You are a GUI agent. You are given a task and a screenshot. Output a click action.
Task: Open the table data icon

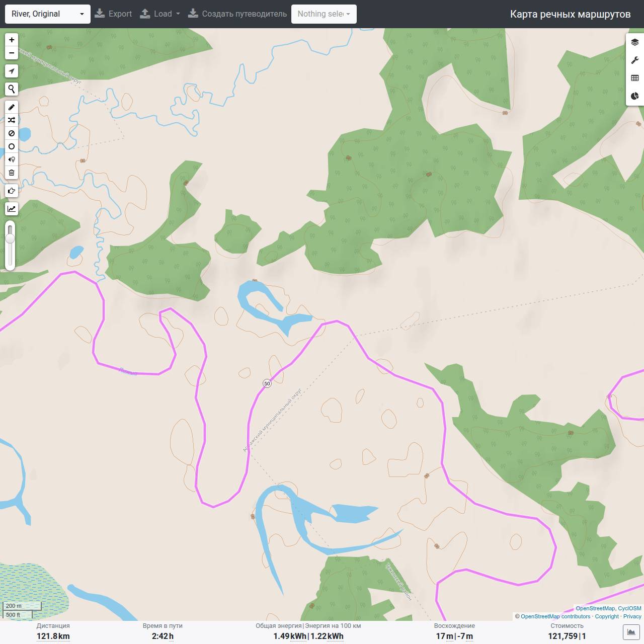tap(635, 78)
